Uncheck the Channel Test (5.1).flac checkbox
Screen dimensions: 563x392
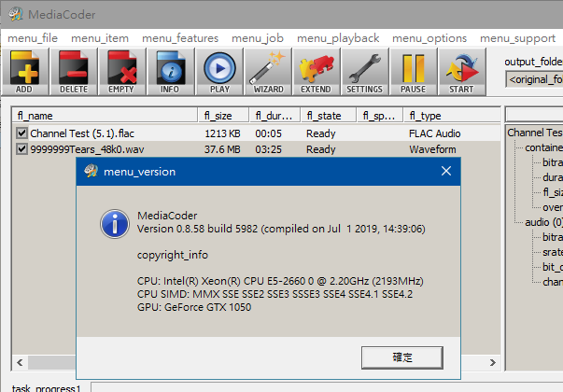[21, 133]
